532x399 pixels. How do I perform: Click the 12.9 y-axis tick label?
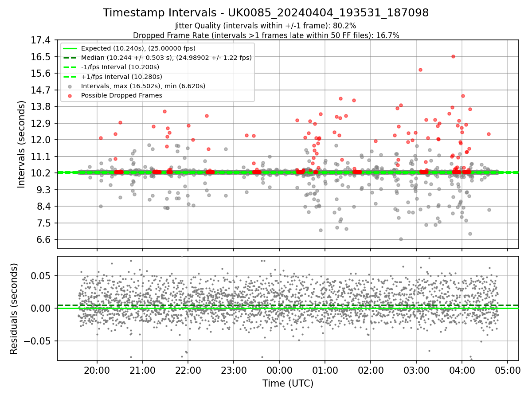(41, 123)
